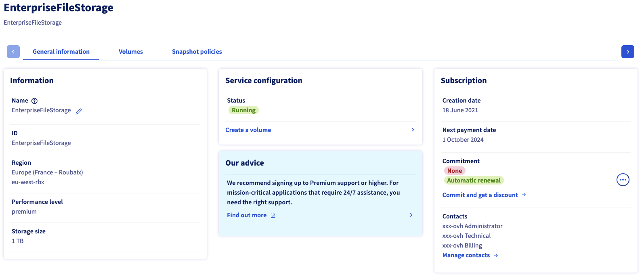Click arrow icon after Commit and get a discount

click(524, 195)
